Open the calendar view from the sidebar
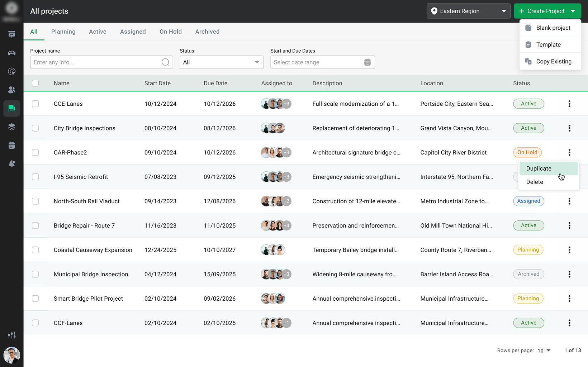 click(x=11, y=145)
